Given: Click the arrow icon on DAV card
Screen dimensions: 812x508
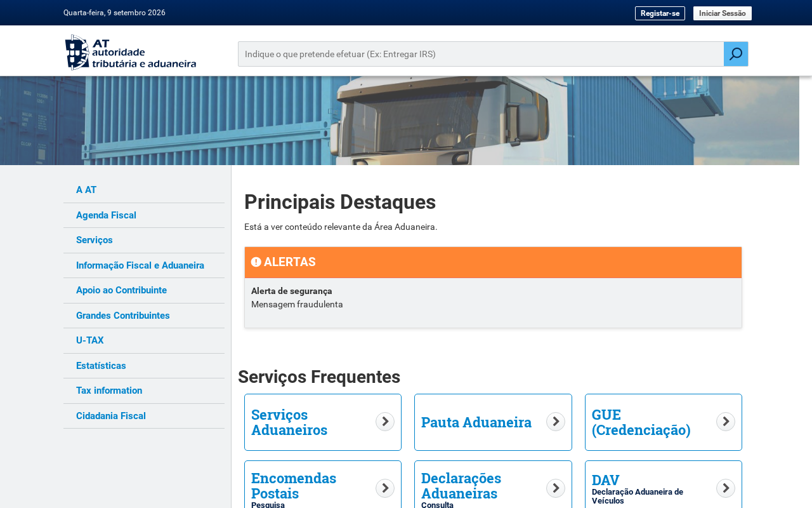Looking at the screenshot, I should pos(726,488).
